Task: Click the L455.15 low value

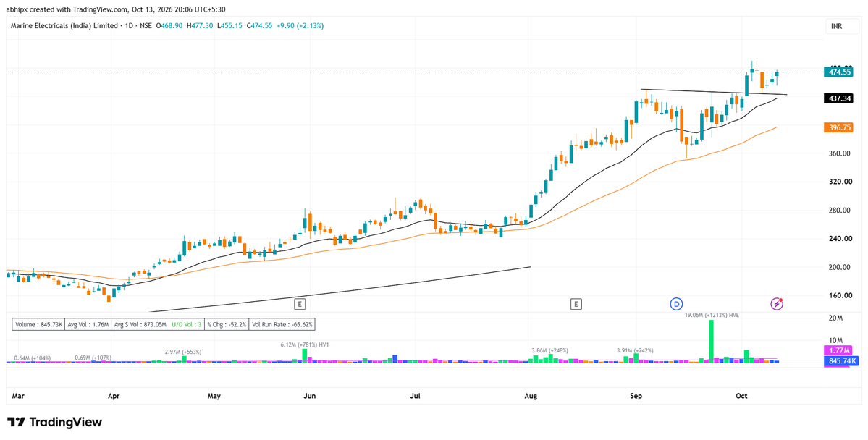Action: (229, 25)
